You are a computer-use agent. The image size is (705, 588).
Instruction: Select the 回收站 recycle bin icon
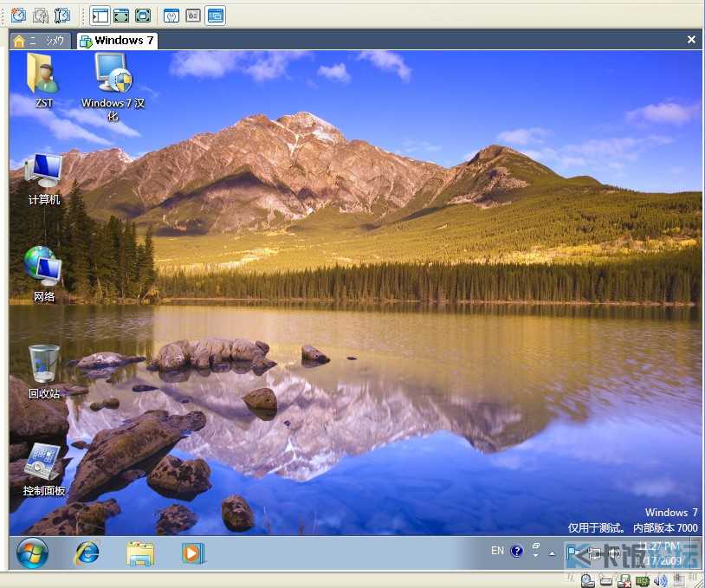pos(43,372)
